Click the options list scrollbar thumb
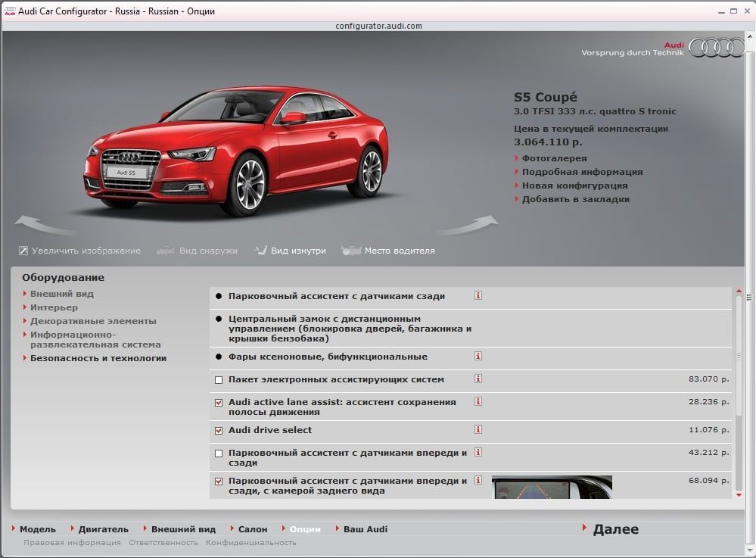 point(739,356)
